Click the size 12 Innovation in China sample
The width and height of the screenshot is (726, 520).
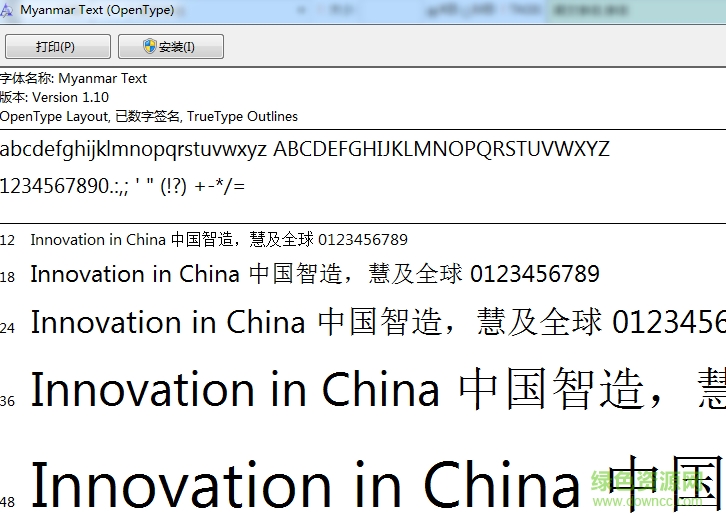(219, 239)
